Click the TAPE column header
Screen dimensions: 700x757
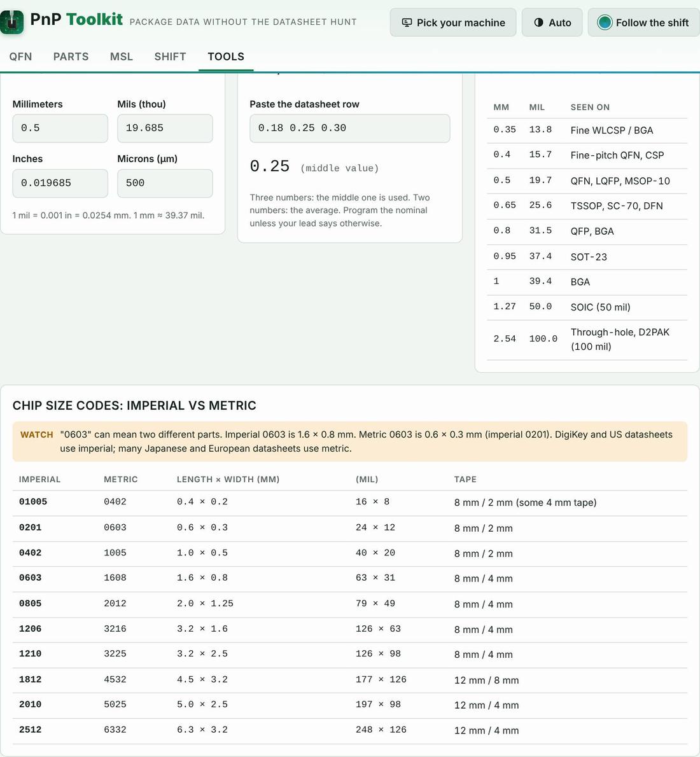point(465,480)
